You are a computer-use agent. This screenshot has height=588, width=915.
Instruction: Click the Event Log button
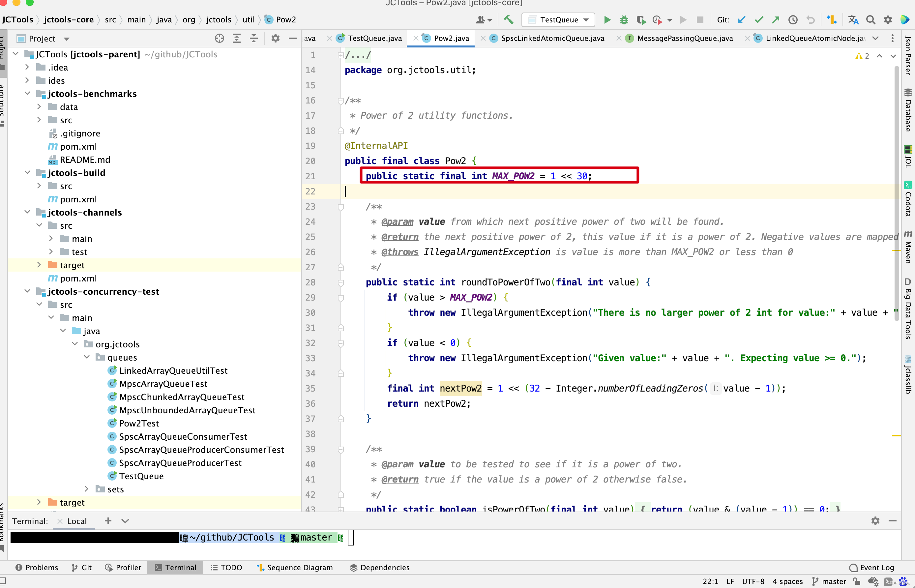(x=871, y=567)
